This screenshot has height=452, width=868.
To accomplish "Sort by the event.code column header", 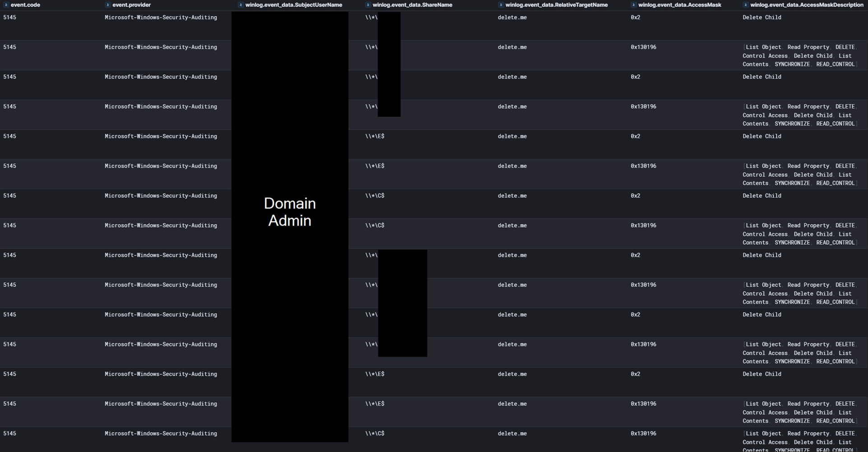I will click(25, 5).
